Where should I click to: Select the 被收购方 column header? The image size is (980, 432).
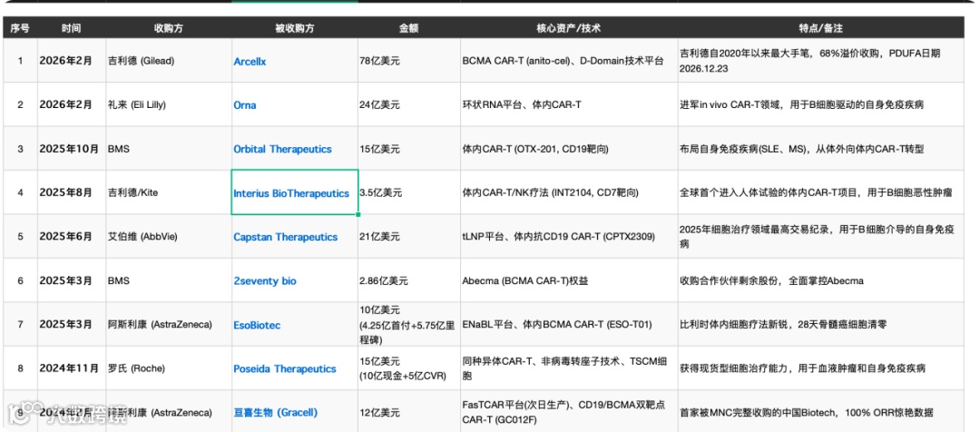click(x=294, y=28)
